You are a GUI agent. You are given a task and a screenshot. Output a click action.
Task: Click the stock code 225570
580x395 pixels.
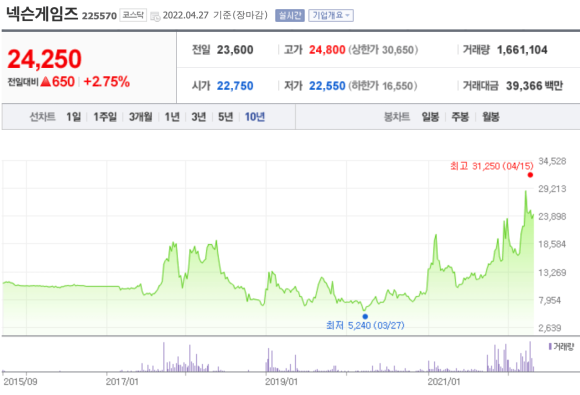click(99, 16)
